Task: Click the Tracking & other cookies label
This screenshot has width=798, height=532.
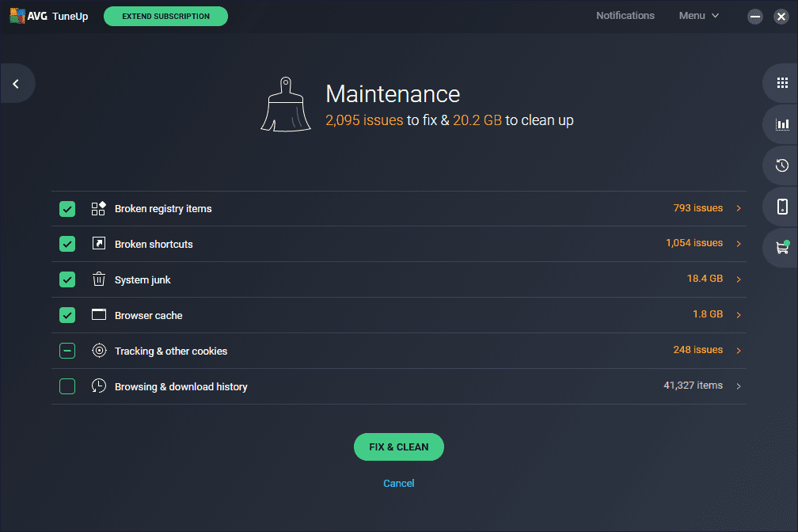Action: pyautogui.click(x=171, y=351)
